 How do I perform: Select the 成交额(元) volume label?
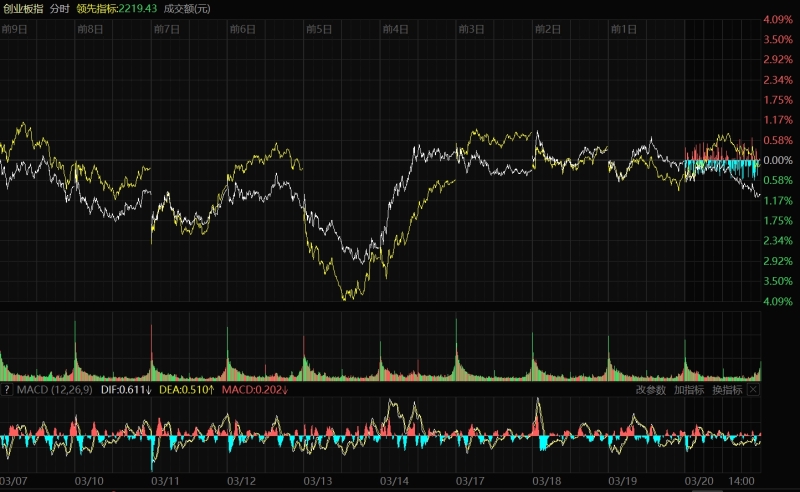coord(187,9)
